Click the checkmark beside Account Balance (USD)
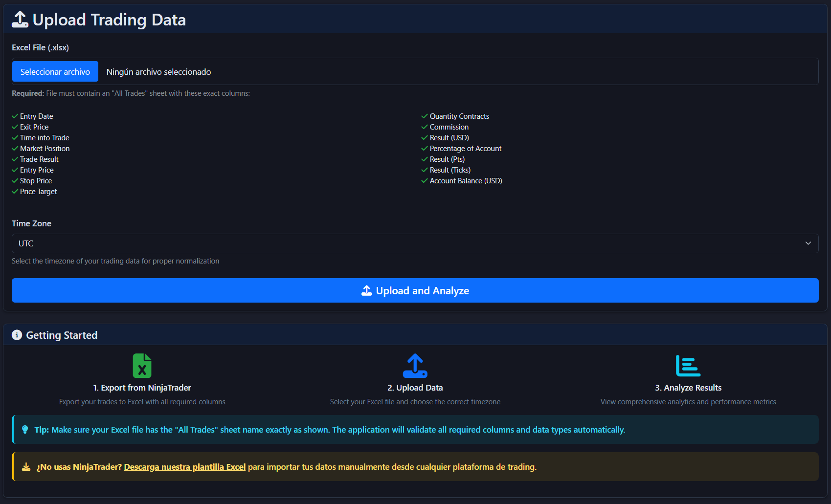831x504 pixels. [425, 181]
